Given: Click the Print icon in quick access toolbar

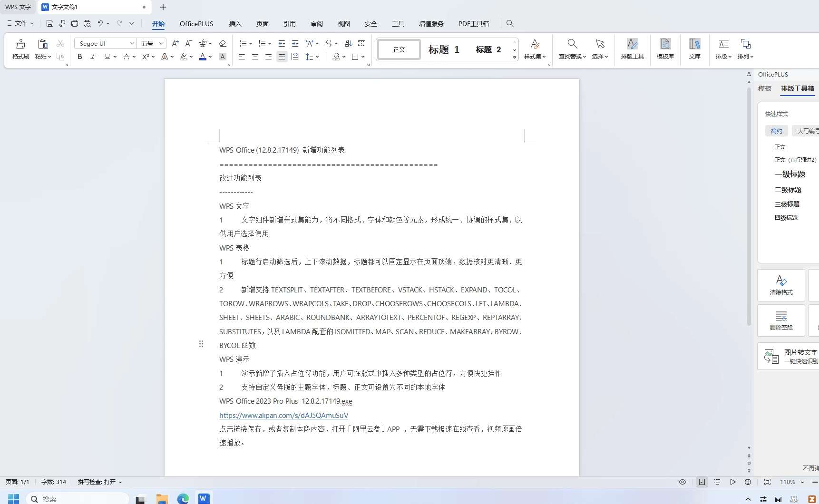Looking at the screenshot, I should (74, 23).
